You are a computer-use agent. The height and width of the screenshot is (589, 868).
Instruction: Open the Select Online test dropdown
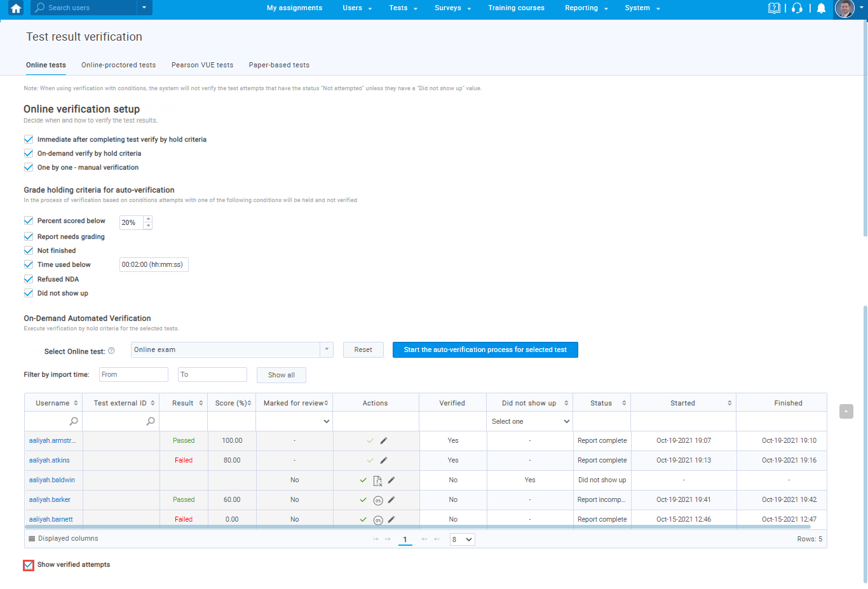tap(326, 349)
